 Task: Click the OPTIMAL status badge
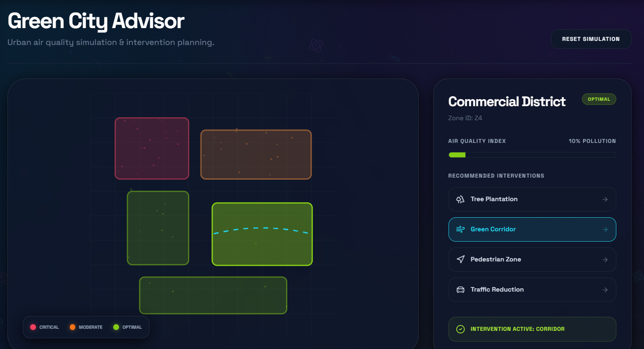coord(599,99)
